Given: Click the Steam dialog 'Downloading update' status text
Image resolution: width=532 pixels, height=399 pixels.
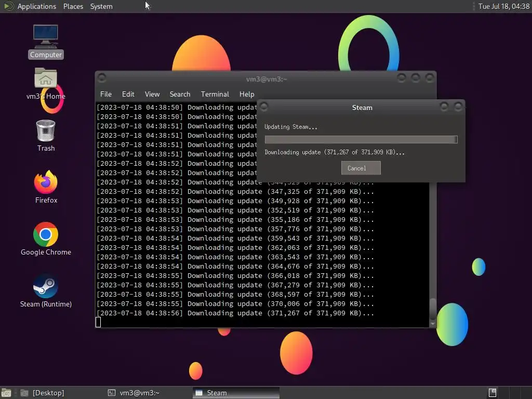Looking at the screenshot, I should [335, 152].
